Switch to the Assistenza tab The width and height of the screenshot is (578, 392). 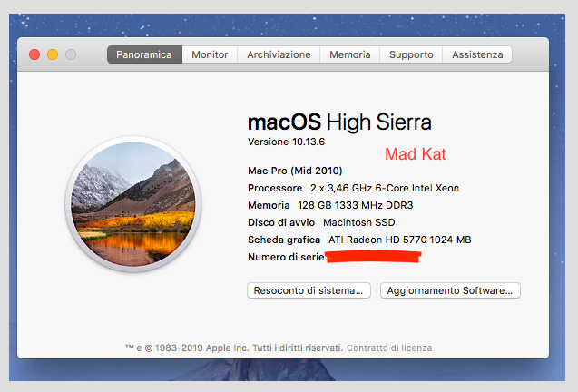click(x=477, y=54)
